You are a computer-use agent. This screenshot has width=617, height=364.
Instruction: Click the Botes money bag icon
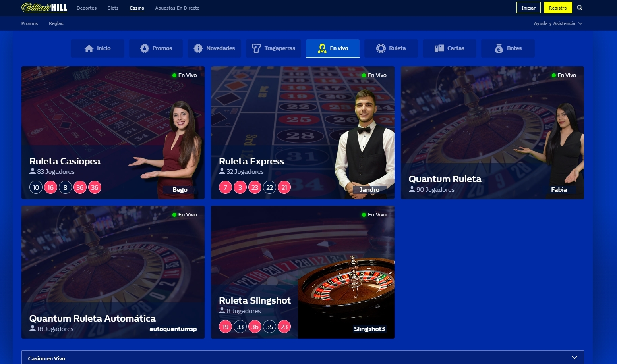coord(499,48)
